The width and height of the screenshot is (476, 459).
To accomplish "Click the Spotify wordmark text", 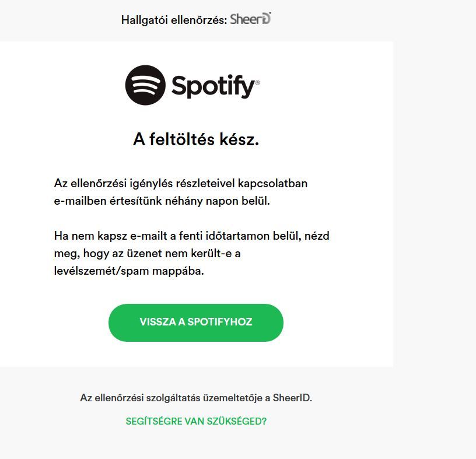I will (x=212, y=86).
